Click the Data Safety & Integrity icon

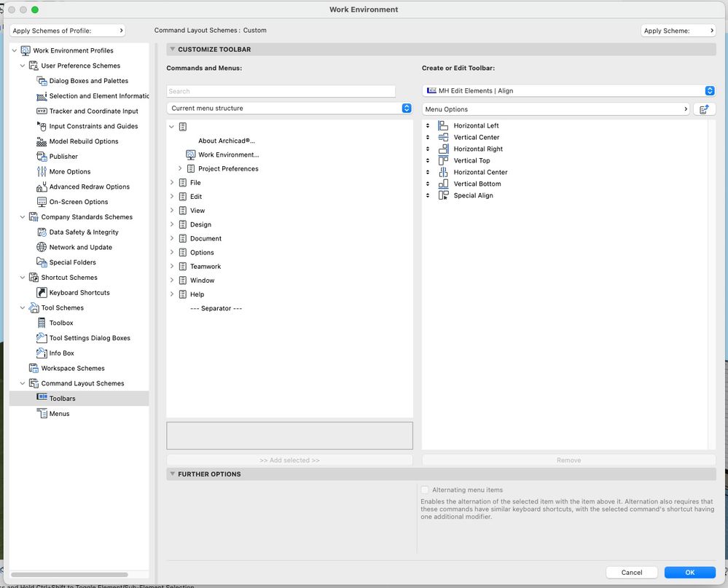tap(42, 232)
